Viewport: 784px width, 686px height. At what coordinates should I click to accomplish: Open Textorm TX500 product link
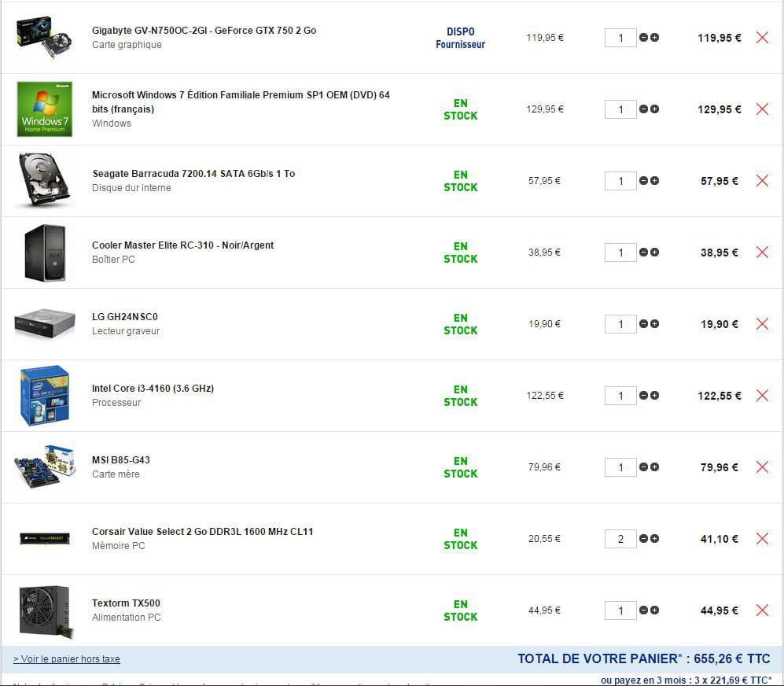(126, 603)
